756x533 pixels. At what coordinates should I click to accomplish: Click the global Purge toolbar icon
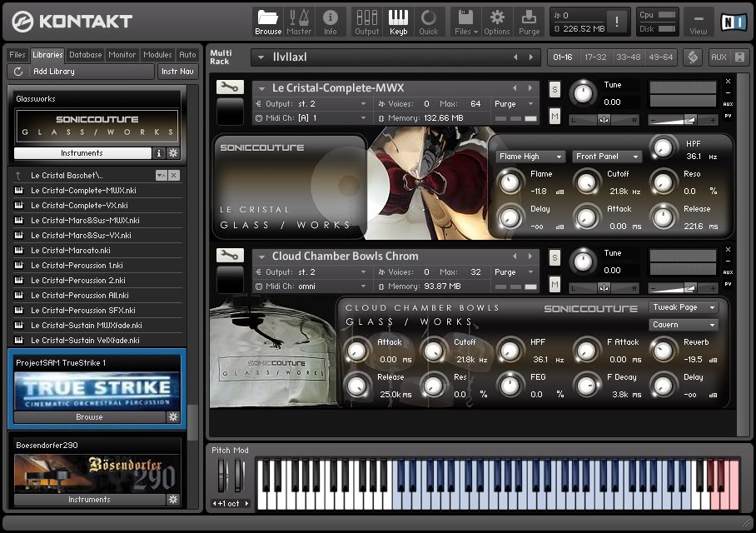(x=529, y=22)
